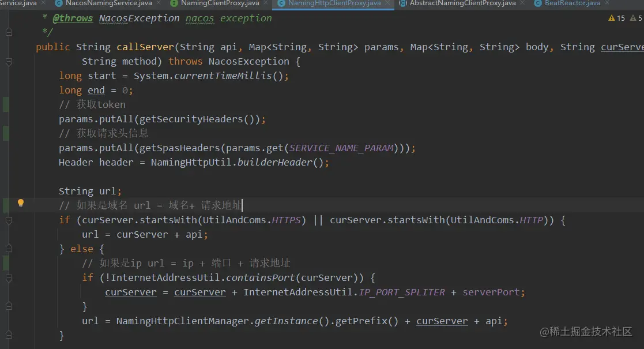644x349 pixels.
Task: Click the getPrefix() method call
Action: [367, 321]
